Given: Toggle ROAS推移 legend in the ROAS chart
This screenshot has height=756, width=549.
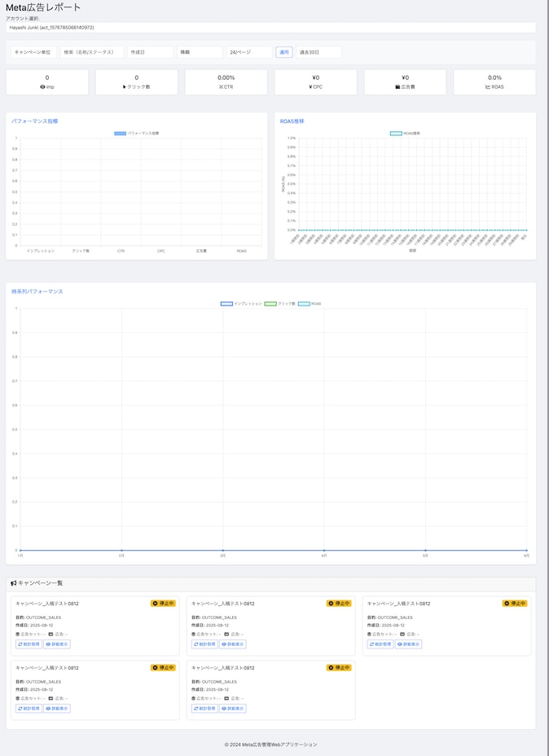Looking at the screenshot, I should click(x=405, y=133).
